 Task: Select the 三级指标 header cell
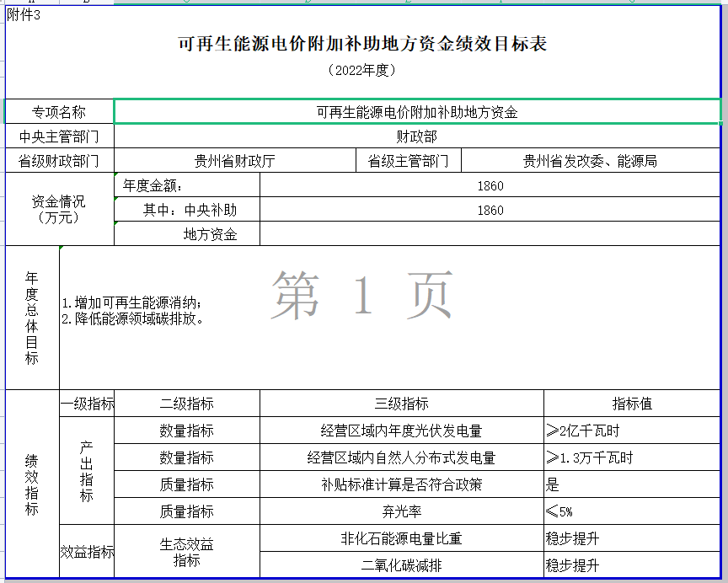[401, 404]
